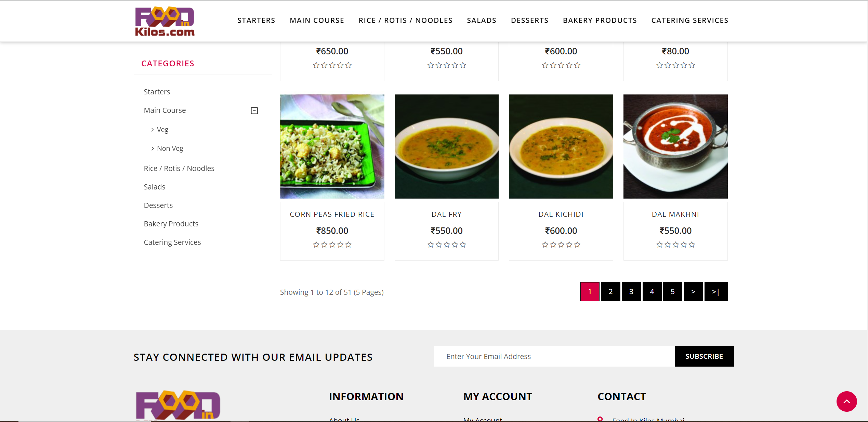
Task: Click the Food in Kilos header logo
Action: [165, 21]
